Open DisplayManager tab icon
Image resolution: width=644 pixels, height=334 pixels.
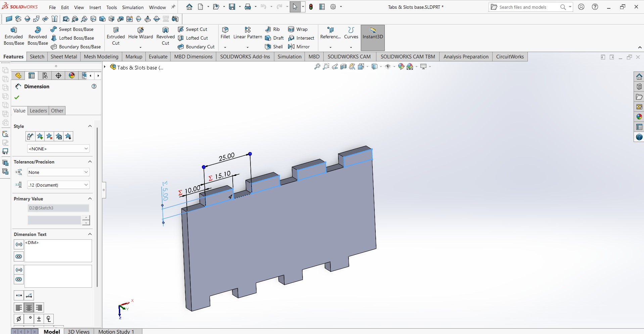pos(72,76)
